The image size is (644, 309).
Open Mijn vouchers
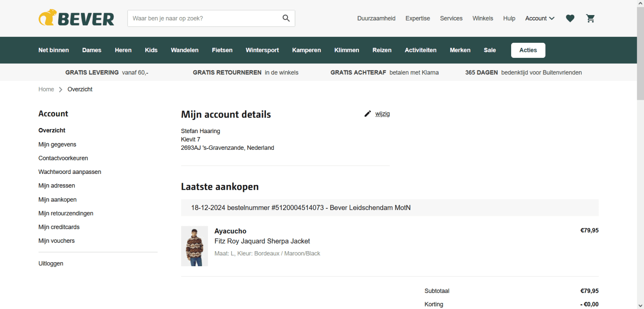(x=56, y=240)
